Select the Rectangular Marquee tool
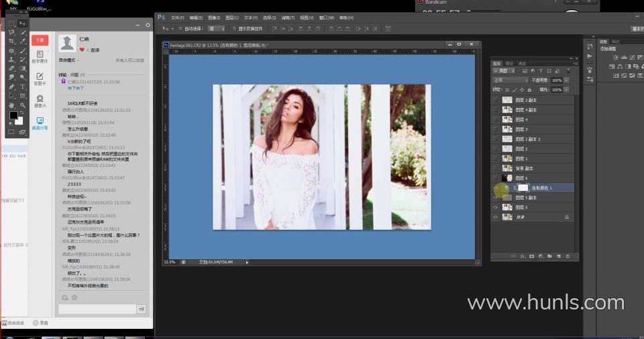The height and width of the screenshot is (339, 644). coord(11,23)
